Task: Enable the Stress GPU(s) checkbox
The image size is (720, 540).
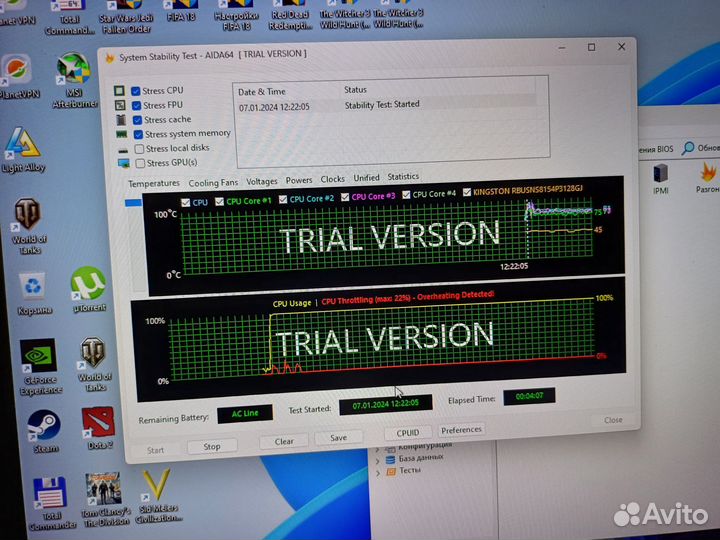Action: pos(140,163)
